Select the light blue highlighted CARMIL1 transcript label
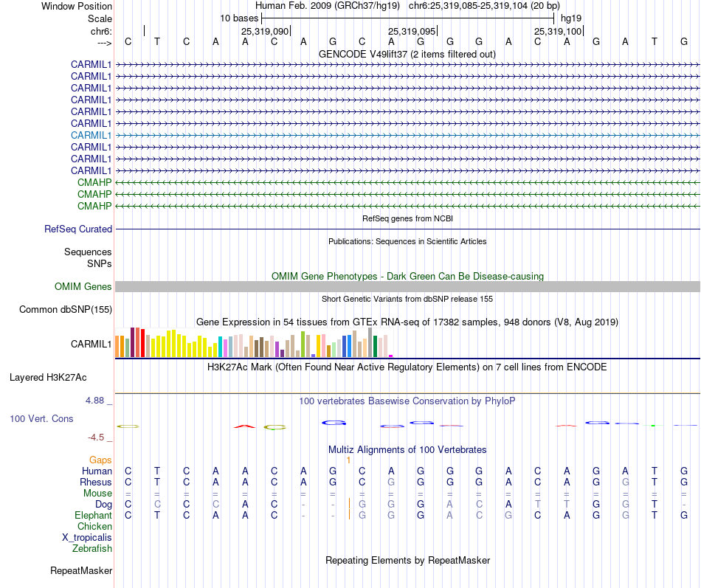The width and height of the screenshot is (701, 588). [91, 135]
